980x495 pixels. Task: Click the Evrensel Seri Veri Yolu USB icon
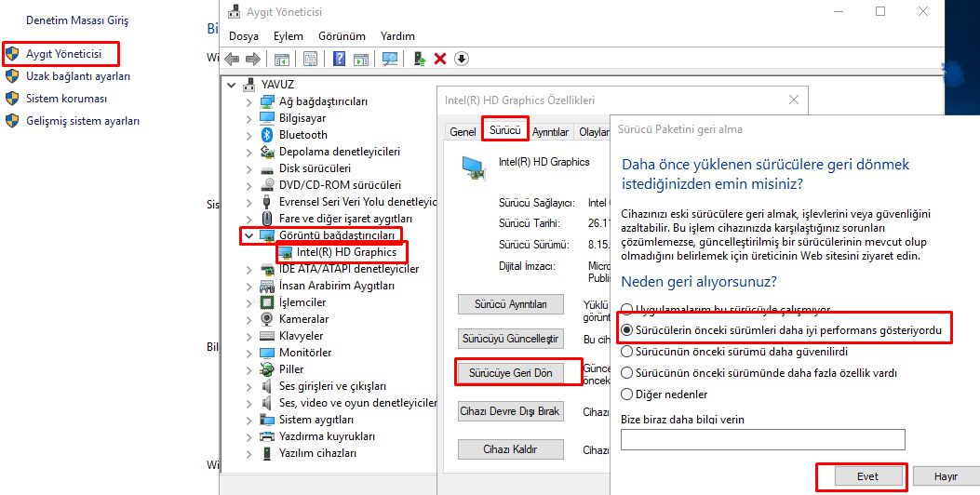[267, 202]
